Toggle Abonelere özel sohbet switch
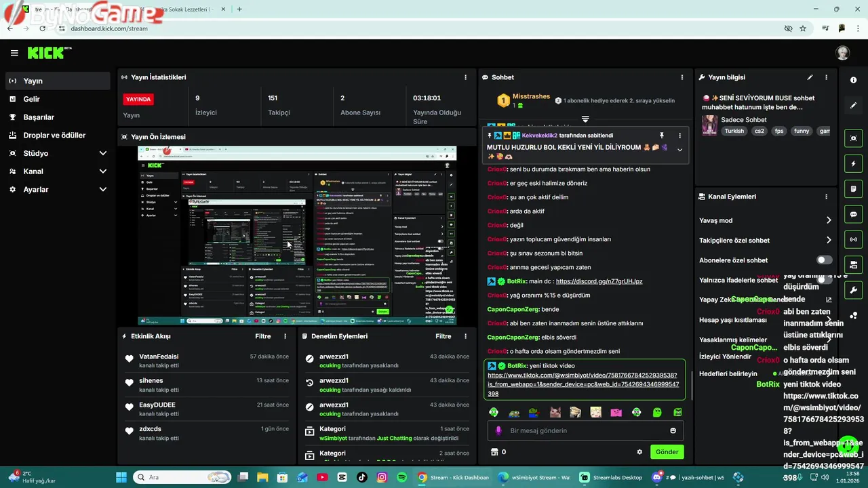 (x=824, y=260)
